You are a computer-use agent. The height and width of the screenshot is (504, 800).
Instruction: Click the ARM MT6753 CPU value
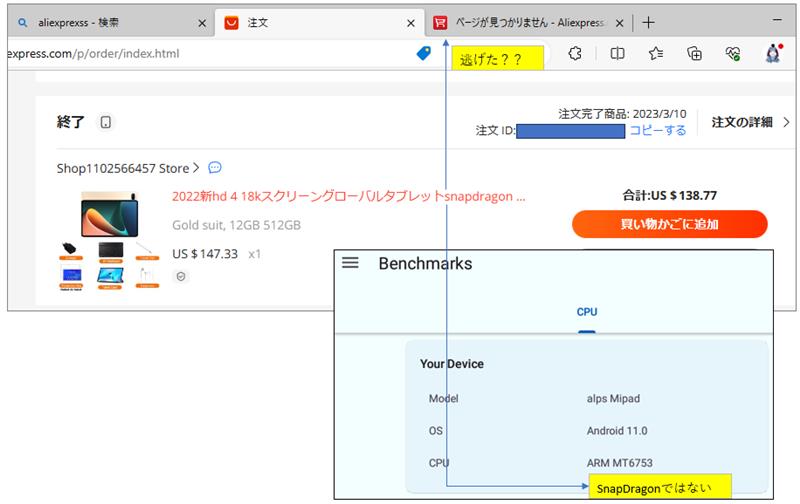click(x=619, y=463)
